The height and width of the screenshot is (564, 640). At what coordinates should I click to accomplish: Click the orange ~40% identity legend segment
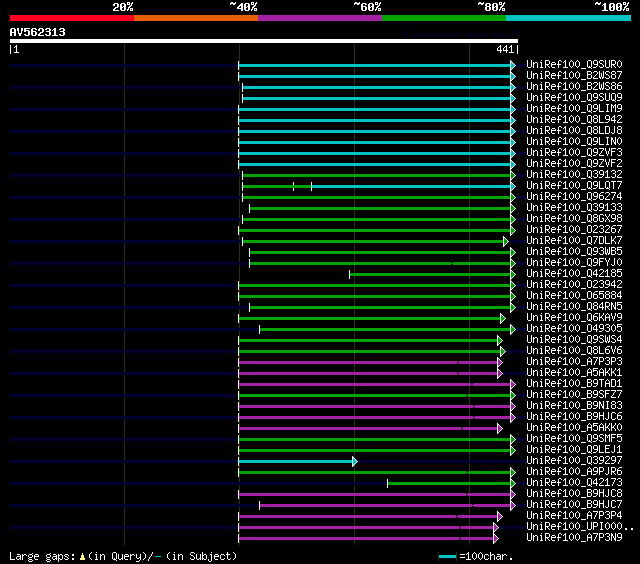[x=196, y=18]
